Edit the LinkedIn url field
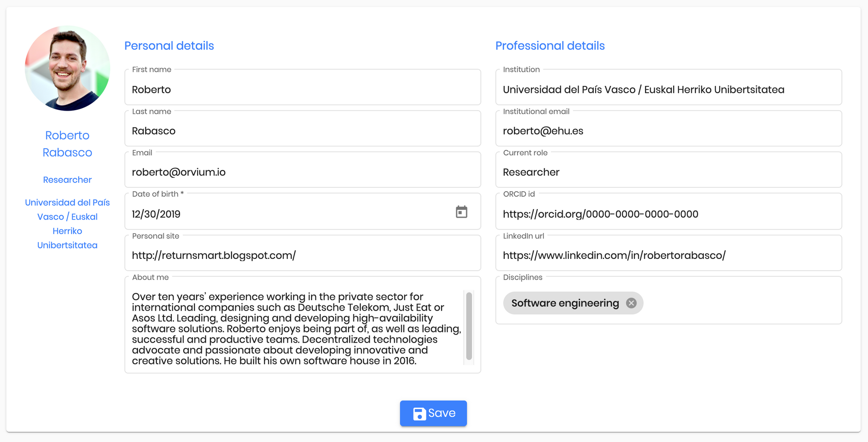868x442 pixels. click(x=668, y=253)
